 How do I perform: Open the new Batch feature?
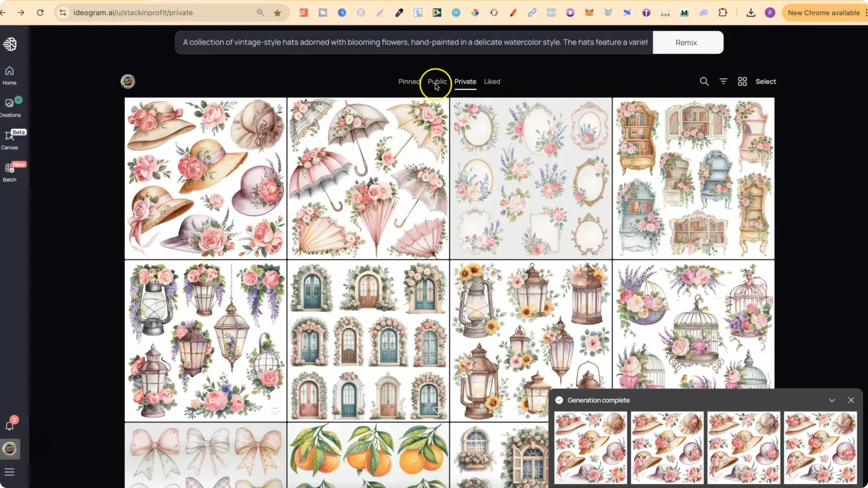[x=9, y=172]
